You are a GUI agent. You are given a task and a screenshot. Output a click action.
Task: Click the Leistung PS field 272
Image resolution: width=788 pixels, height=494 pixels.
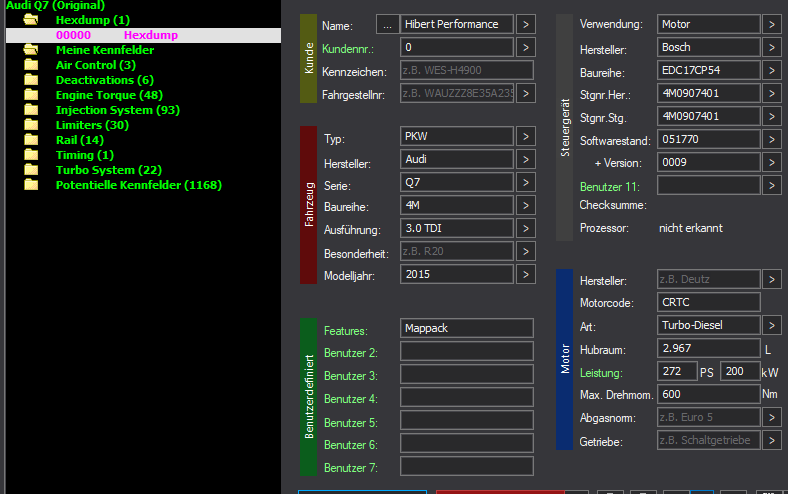[677, 371]
